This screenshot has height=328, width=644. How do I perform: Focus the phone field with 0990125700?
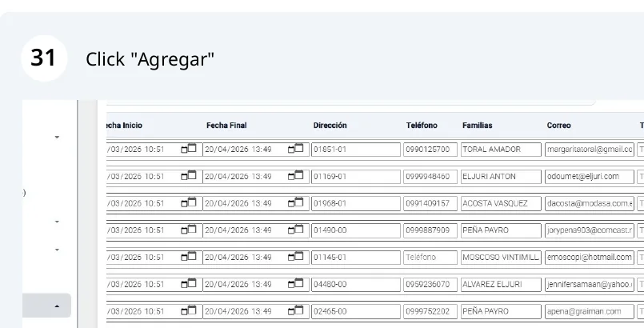430,150
